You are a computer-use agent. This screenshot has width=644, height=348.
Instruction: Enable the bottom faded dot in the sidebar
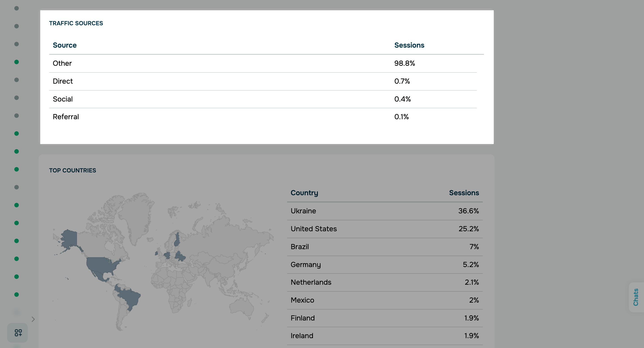(x=17, y=312)
